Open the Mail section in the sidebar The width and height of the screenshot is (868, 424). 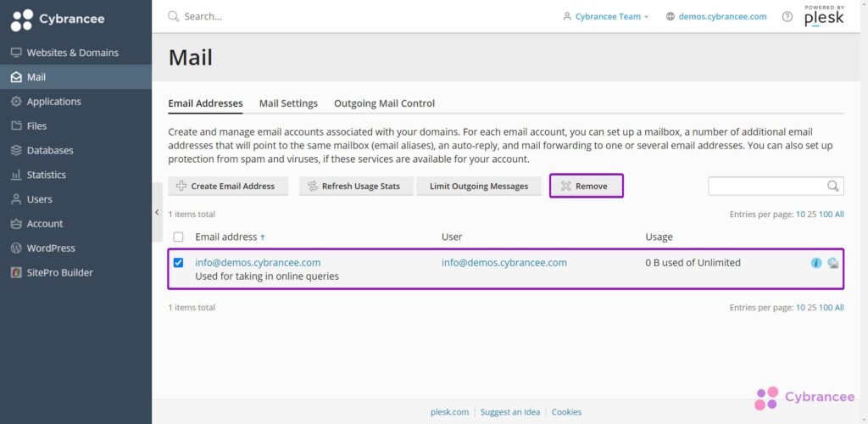tap(75, 77)
